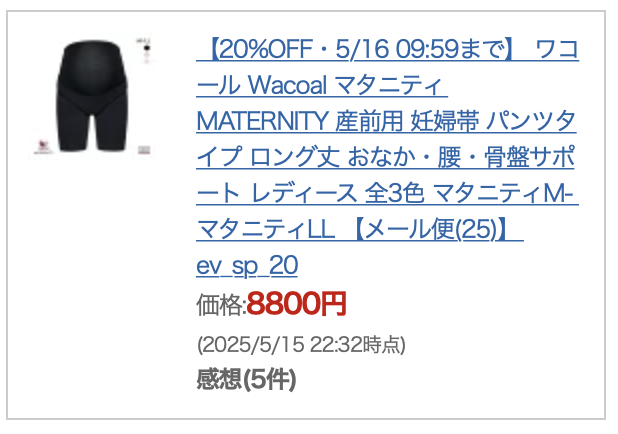
Task: Click the "価格:" label
Action: (x=222, y=304)
